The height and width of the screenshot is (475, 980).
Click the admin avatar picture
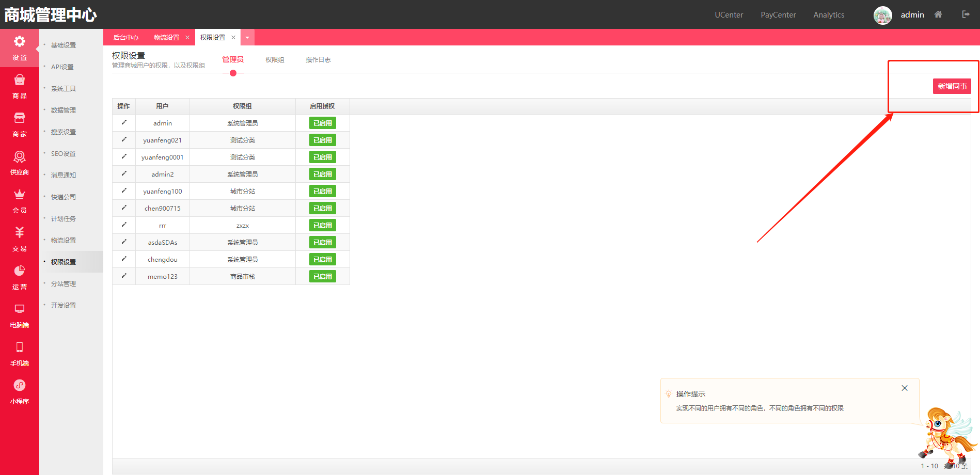tap(883, 15)
